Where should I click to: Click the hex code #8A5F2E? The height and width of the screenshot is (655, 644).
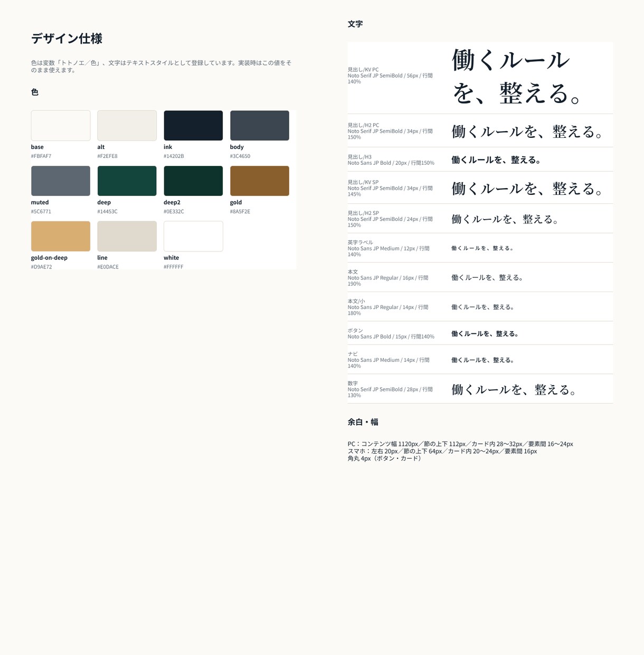click(x=240, y=212)
